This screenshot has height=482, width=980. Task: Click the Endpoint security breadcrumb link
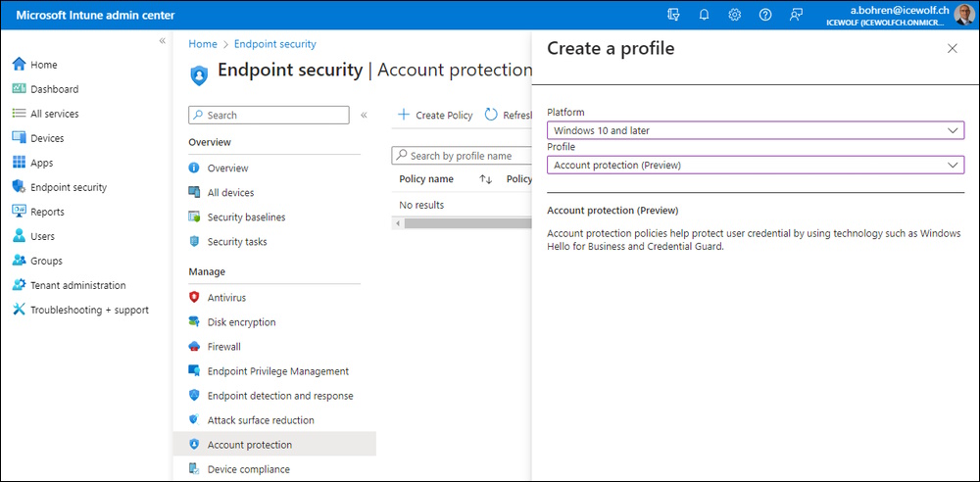[275, 44]
